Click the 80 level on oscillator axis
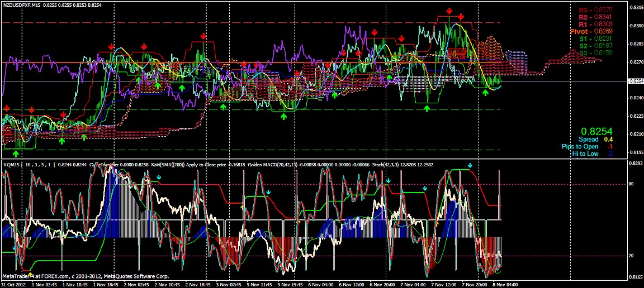 pyautogui.click(x=631, y=184)
